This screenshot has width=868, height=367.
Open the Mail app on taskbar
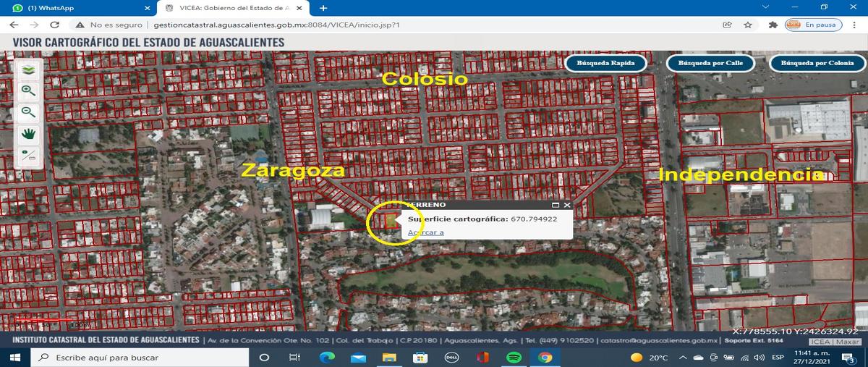click(358, 358)
